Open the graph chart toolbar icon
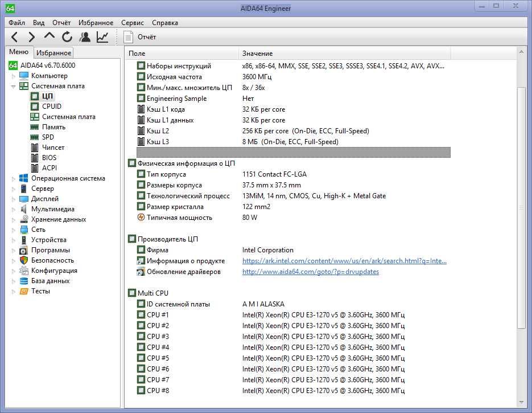The width and height of the screenshot is (532, 413). pos(102,36)
